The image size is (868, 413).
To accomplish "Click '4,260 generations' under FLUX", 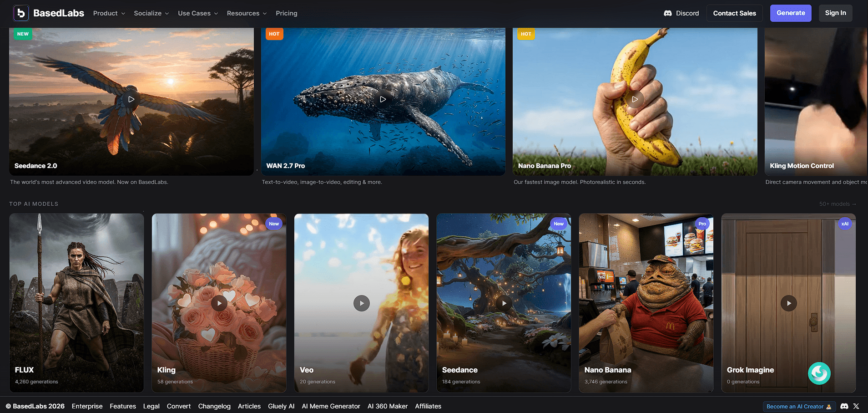I will (36, 382).
